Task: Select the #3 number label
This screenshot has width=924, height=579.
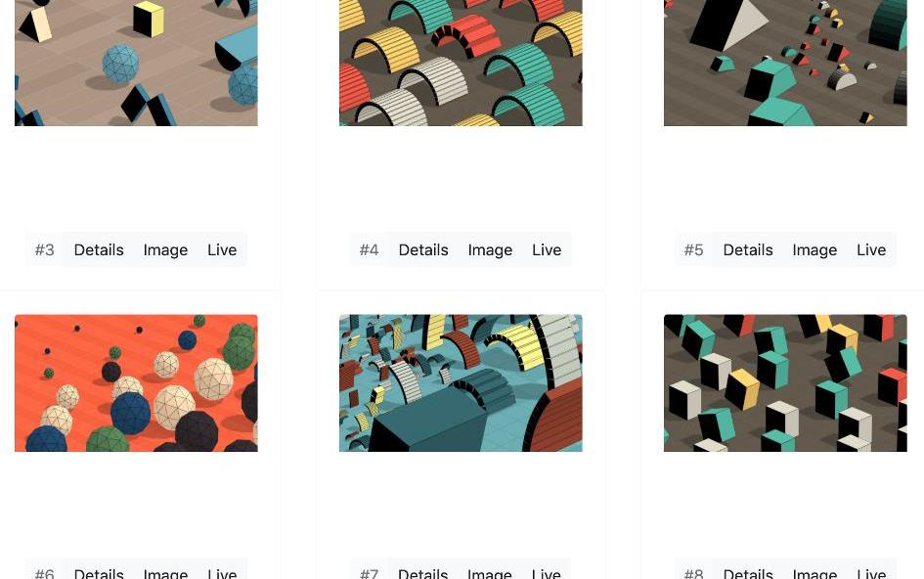Action: coord(44,250)
